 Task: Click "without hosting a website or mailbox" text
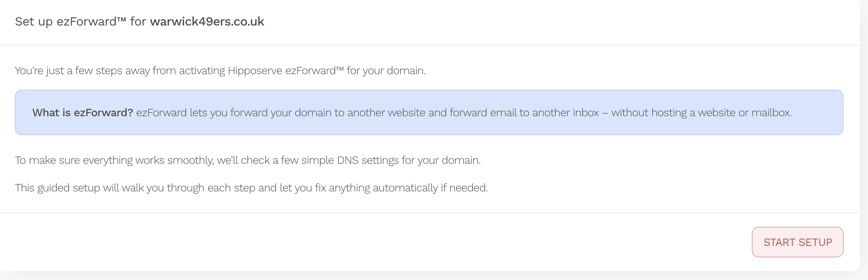point(701,113)
